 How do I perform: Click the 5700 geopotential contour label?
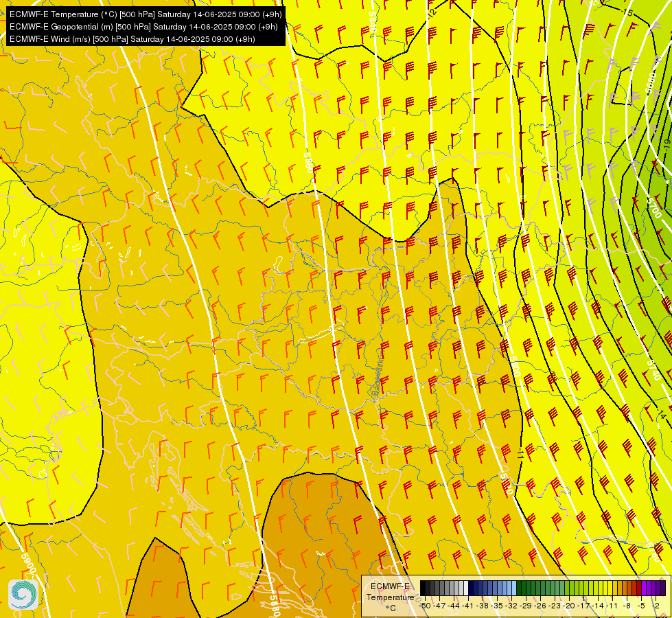click(654, 208)
